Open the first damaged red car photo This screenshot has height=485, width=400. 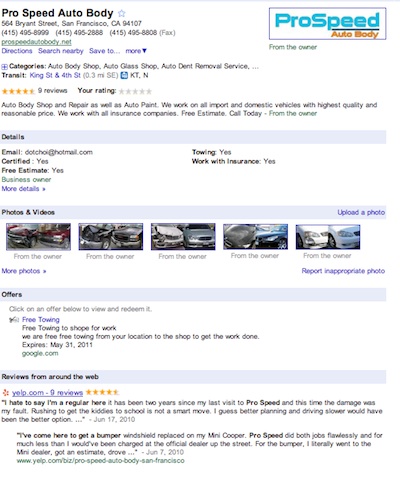coord(38,237)
